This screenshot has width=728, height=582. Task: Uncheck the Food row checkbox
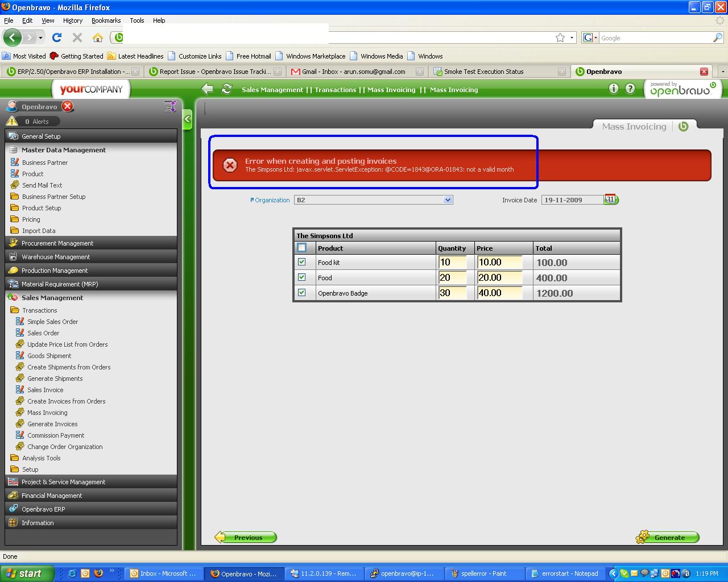(x=302, y=277)
